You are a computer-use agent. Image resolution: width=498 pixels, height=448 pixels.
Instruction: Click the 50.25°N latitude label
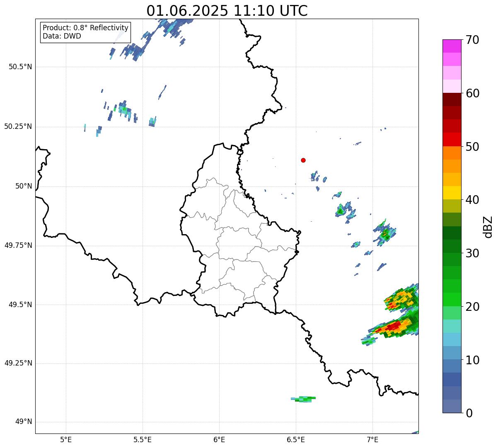(18, 126)
